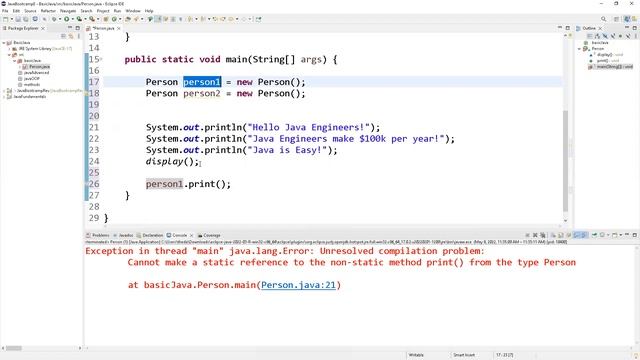Click the Open Perspective icon
Screen dimensions: 640x360
[x=617, y=19]
